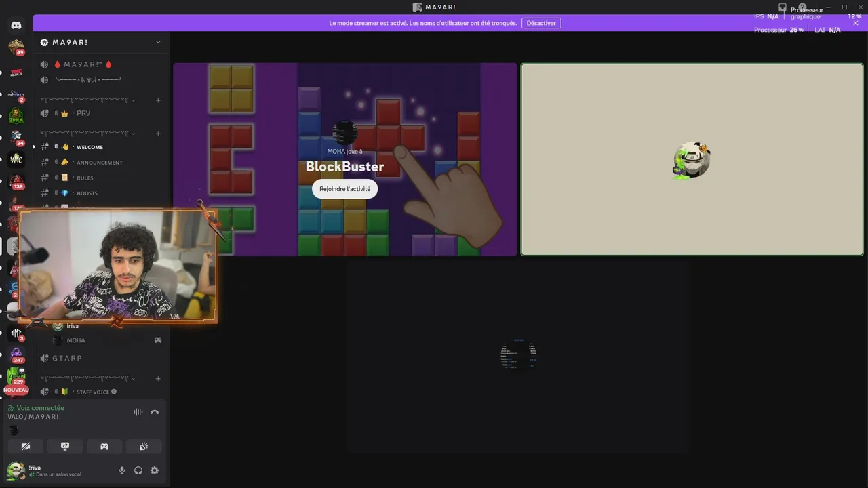Open the server with 3 notifications
Viewport: 868px width, 488px height.
click(16, 333)
